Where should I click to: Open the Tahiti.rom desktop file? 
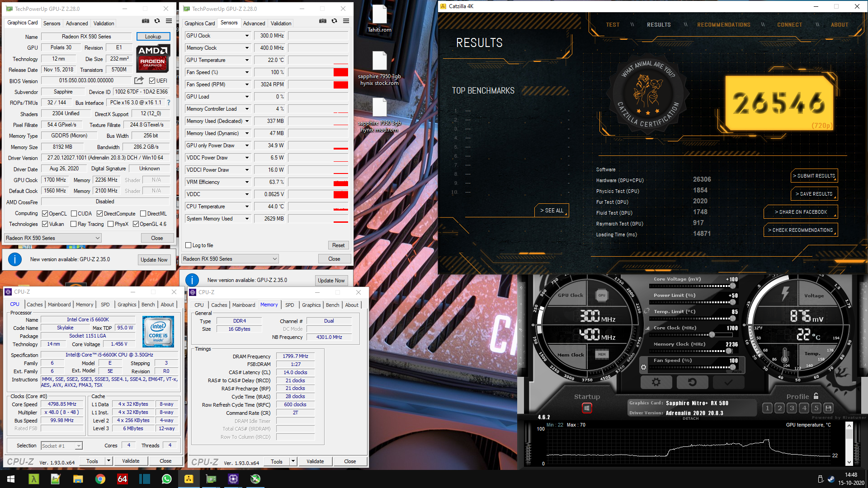[379, 19]
